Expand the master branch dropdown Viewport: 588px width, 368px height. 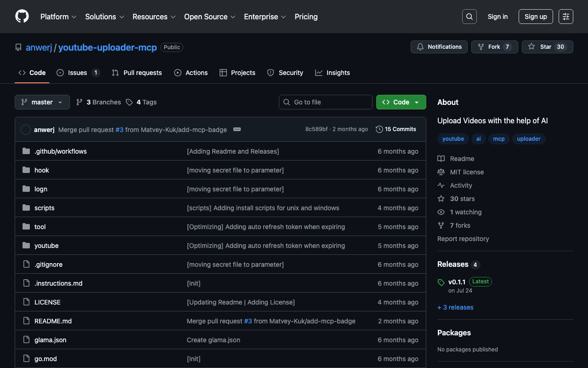pyautogui.click(x=42, y=102)
